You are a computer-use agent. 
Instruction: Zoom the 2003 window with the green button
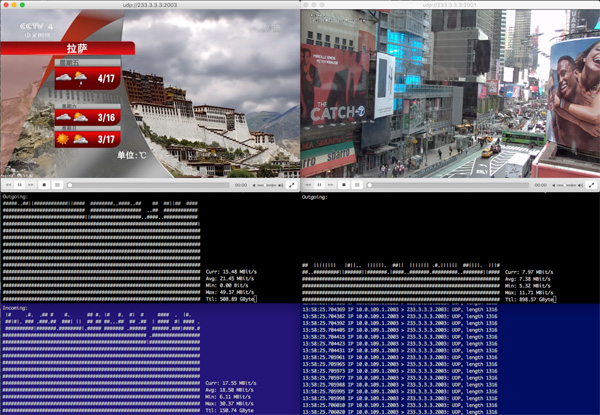click(22, 5)
